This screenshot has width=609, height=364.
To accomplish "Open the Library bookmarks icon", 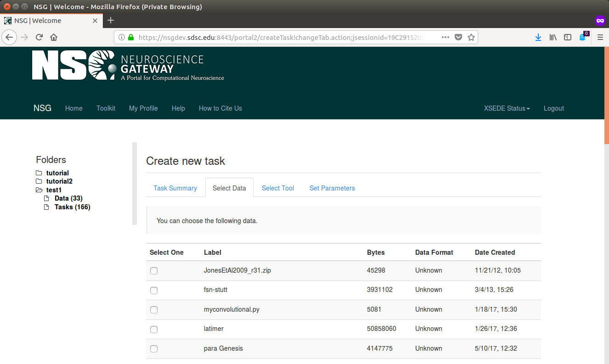I will [553, 37].
